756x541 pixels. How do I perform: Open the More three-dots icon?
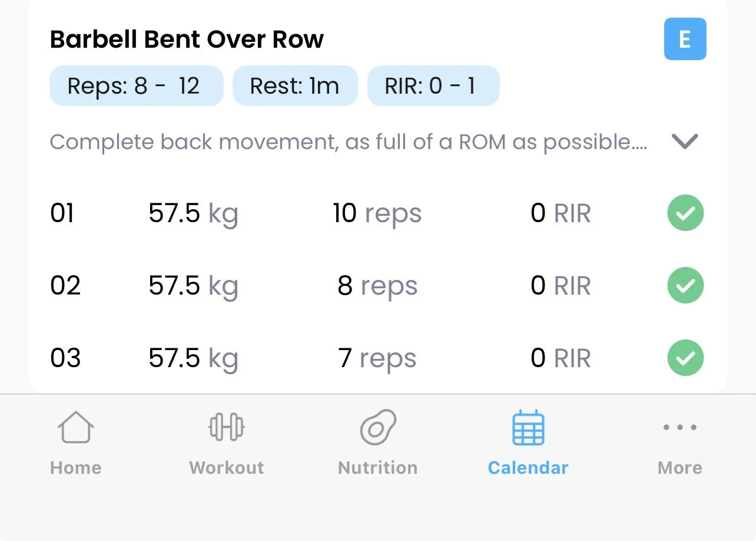click(x=680, y=427)
